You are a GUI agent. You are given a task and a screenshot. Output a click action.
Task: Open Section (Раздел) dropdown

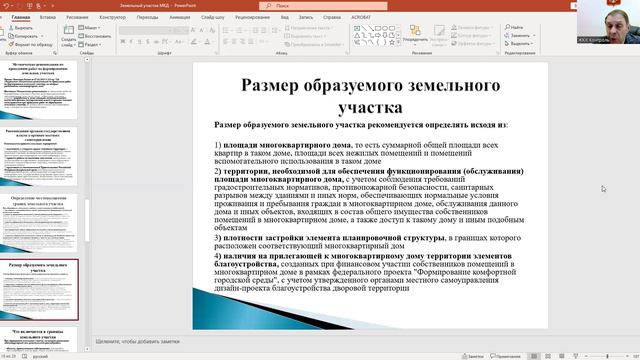pyautogui.click(x=90, y=44)
